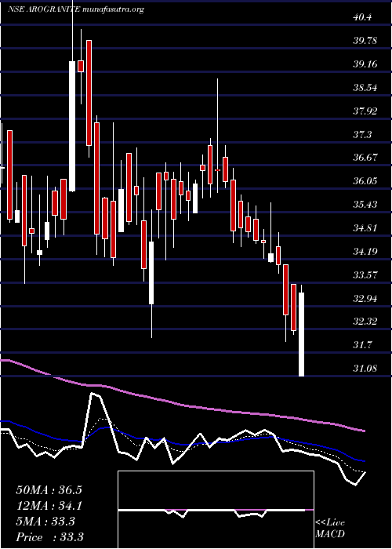Click the 5MA : 33.3 readout

[x=45, y=522]
